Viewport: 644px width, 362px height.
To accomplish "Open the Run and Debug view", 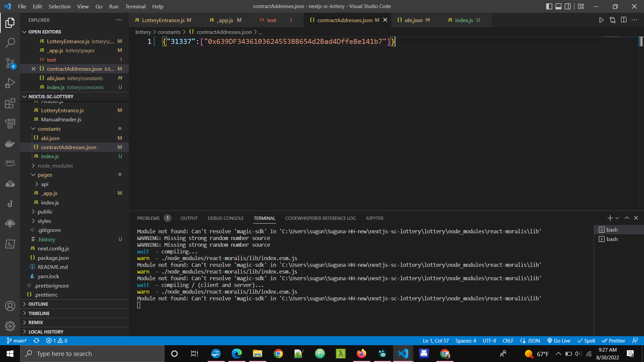I will tap(10, 83).
